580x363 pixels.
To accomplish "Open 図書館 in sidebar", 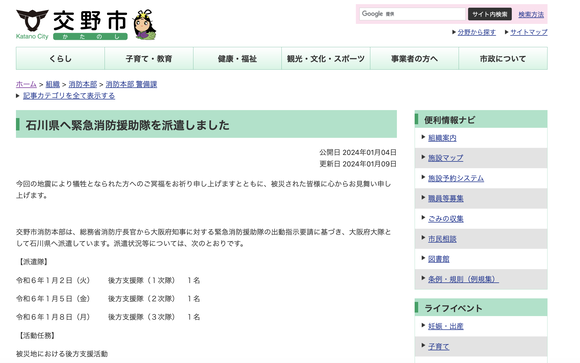I will (438, 259).
